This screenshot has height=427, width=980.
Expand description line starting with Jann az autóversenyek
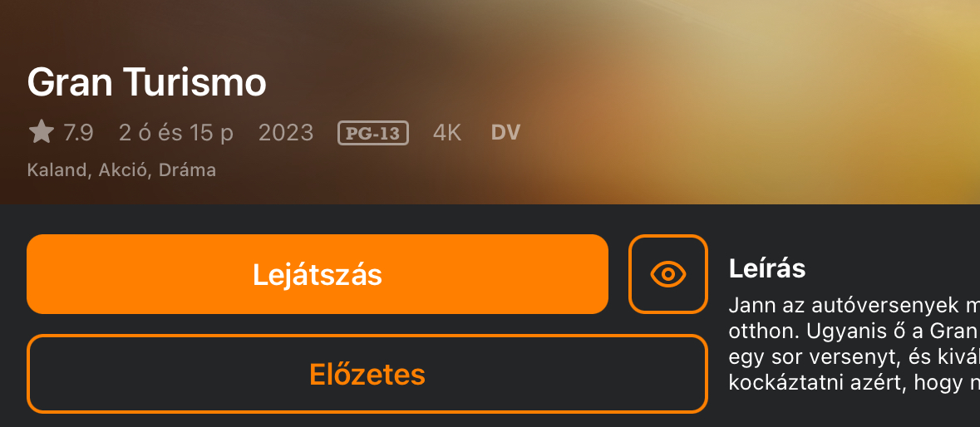click(854, 306)
